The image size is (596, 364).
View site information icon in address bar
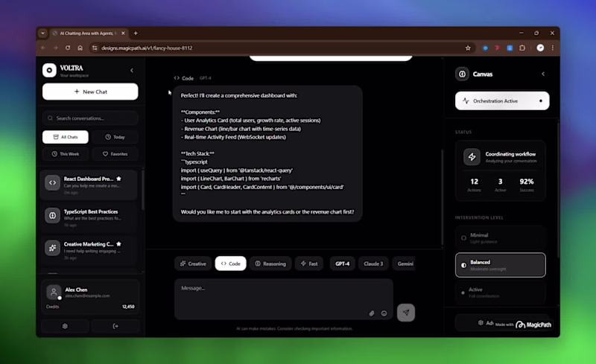[95, 48]
